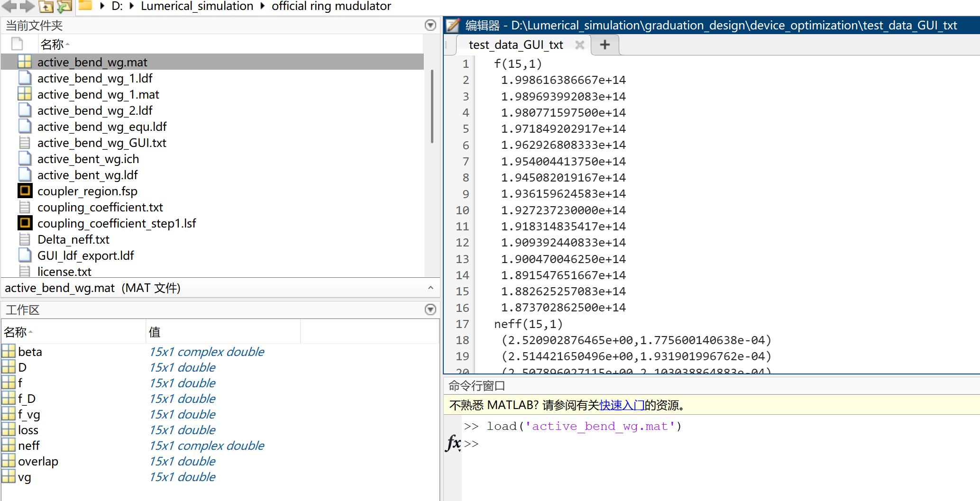This screenshot has height=501, width=980.
Task: Click the fx function browser icon
Action: 453,443
